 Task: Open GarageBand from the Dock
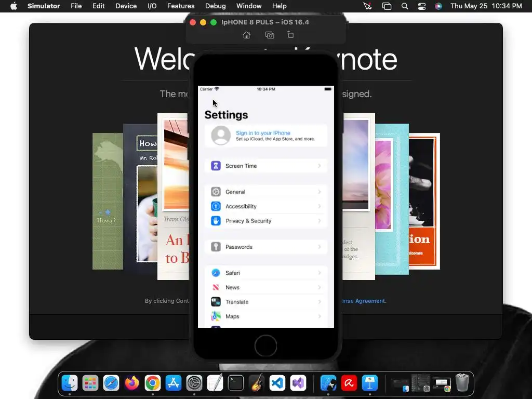(257, 383)
